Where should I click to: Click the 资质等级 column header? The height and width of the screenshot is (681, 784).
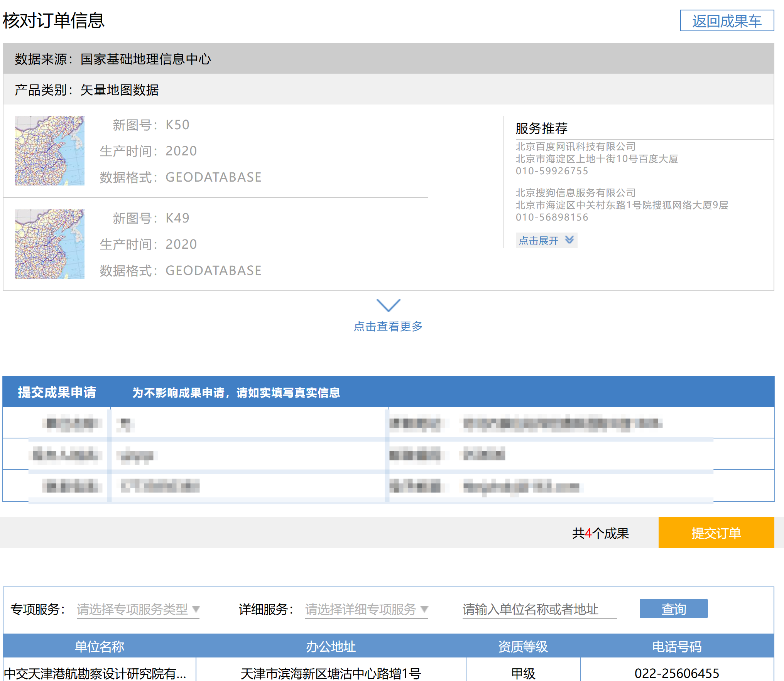(x=523, y=646)
